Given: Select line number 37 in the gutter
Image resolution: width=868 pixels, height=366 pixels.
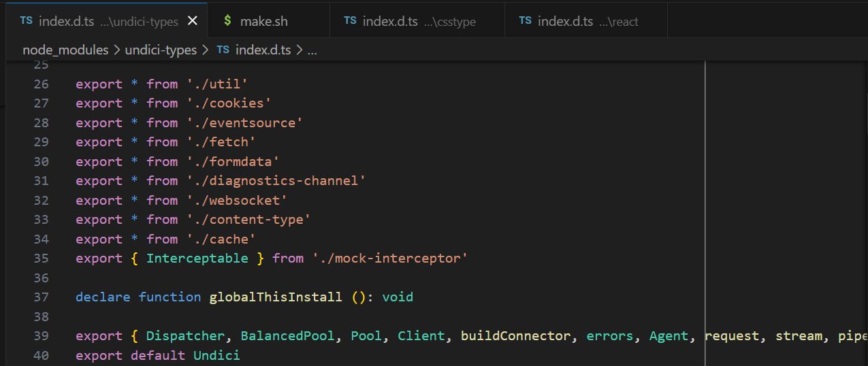Looking at the screenshot, I should click(x=41, y=297).
